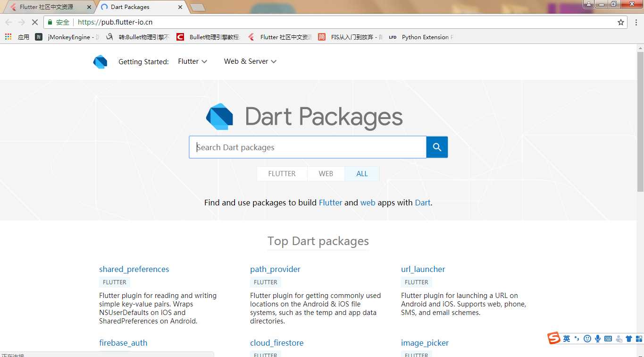Click the scrollbar up arrow
This screenshot has width=644, height=357.
pos(640,48)
